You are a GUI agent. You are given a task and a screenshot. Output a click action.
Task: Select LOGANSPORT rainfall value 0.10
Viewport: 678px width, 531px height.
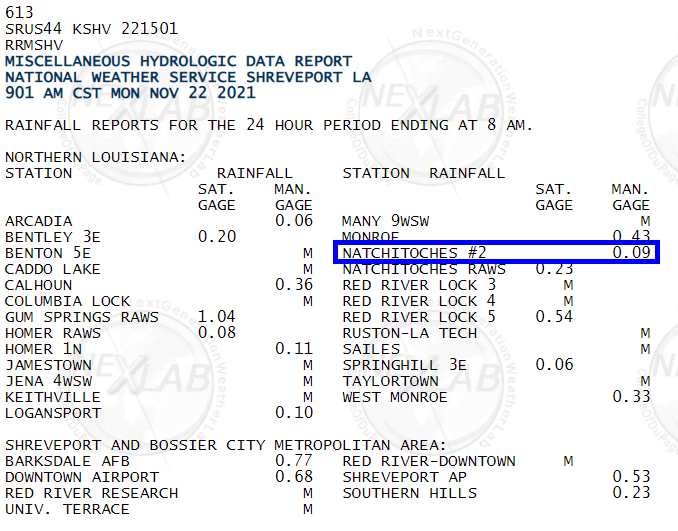(x=294, y=413)
